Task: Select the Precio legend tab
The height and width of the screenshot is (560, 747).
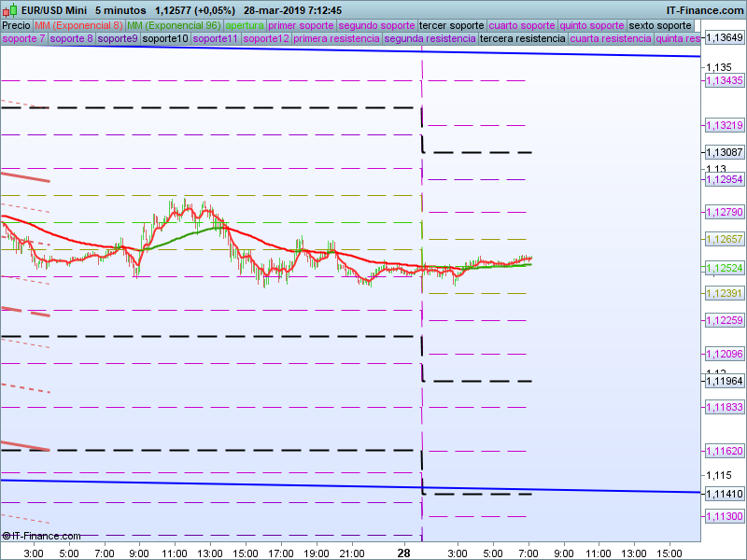Action: coord(16,24)
